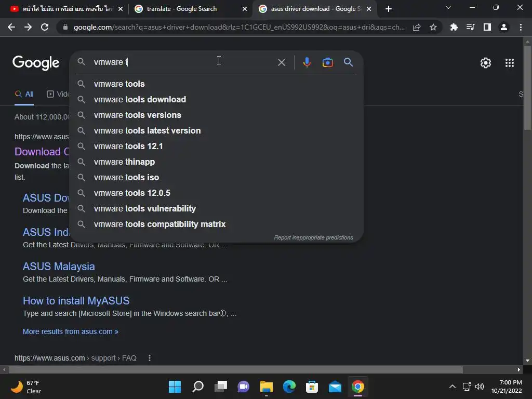This screenshot has width=532, height=399.
Task: Open volume control in system tray
Action: 480,387
